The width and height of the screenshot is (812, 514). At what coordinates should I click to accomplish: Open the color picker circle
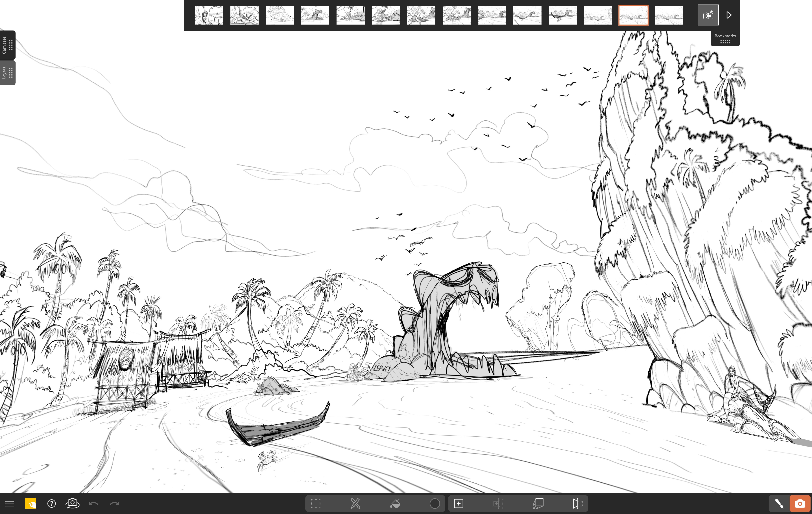point(435,503)
